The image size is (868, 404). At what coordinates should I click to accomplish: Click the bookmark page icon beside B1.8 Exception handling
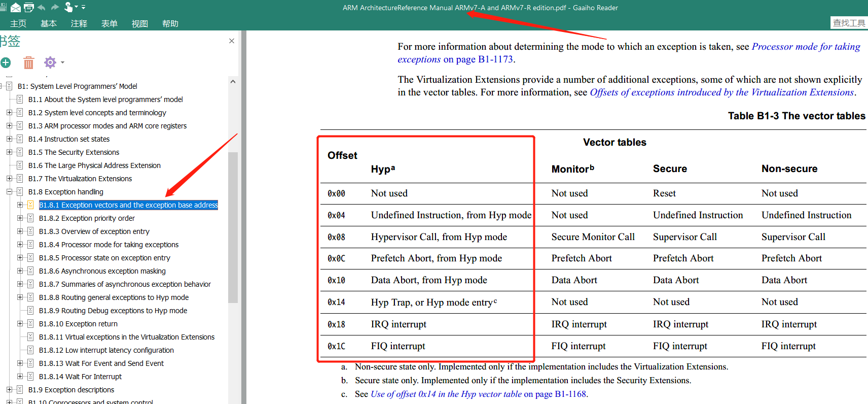(20, 192)
